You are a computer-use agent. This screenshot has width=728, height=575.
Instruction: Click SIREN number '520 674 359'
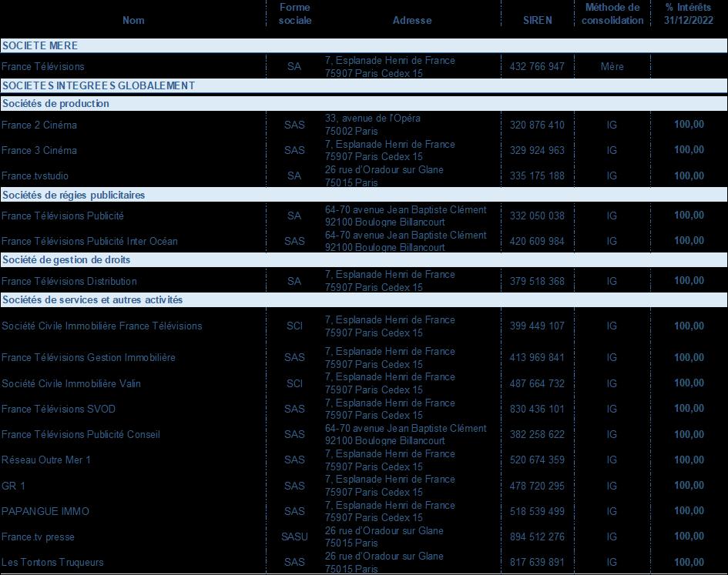(537, 460)
